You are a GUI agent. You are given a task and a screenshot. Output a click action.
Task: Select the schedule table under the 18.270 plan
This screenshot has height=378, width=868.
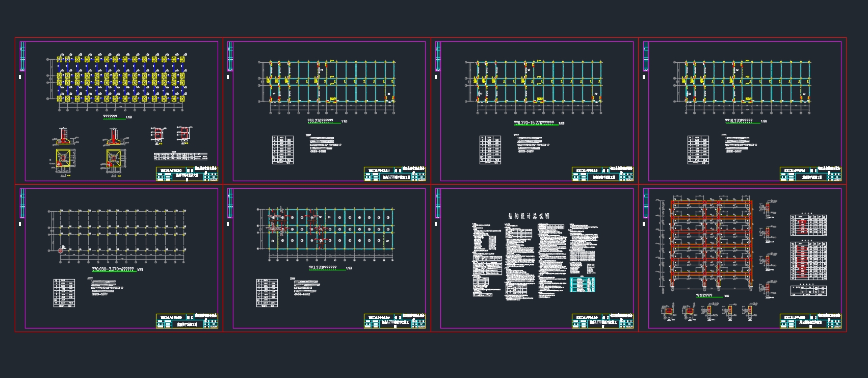[698, 149]
